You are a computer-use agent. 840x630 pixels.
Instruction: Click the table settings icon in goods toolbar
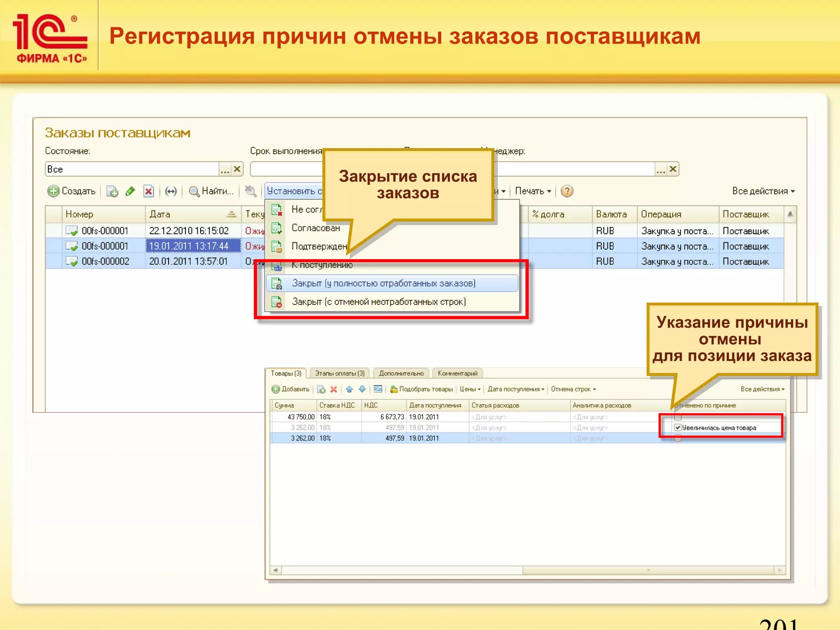378,389
